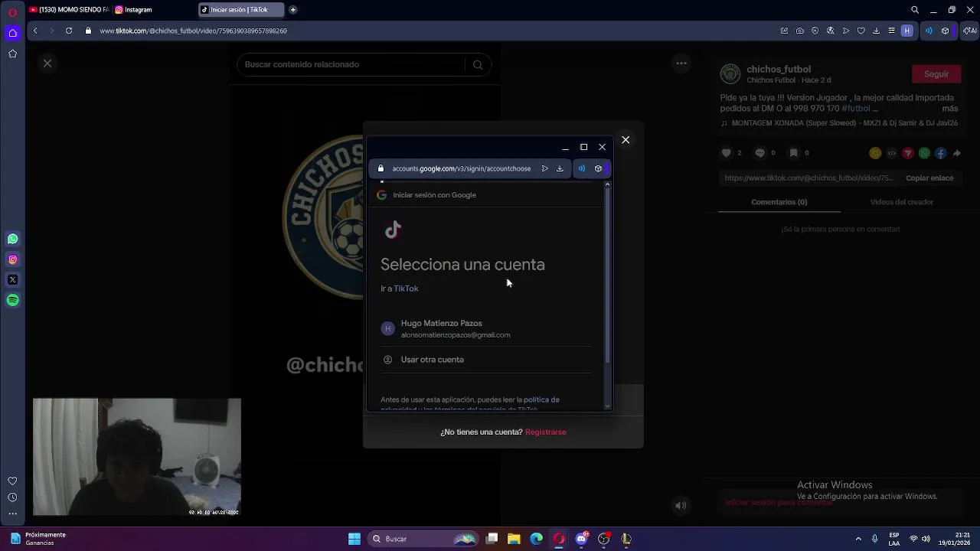Image resolution: width=980 pixels, height=551 pixels.
Task: Switch to the Iniciar sesión TikTok tab
Action: click(x=241, y=10)
